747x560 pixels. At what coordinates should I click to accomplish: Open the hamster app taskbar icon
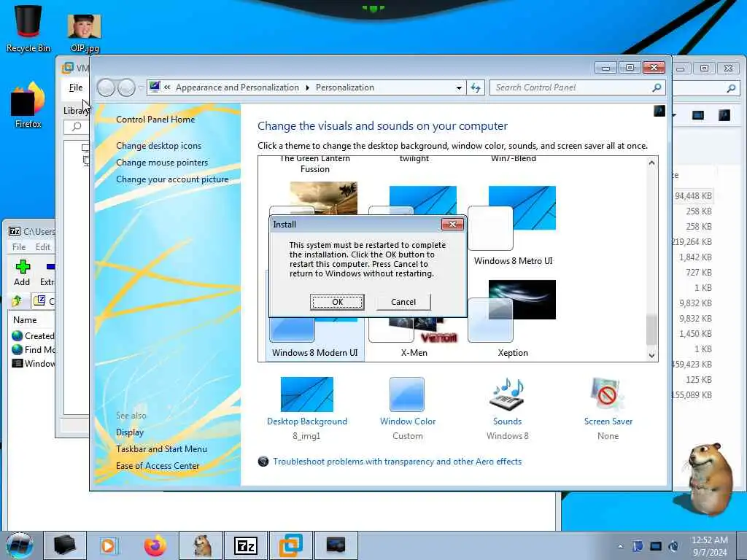[201, 545]
